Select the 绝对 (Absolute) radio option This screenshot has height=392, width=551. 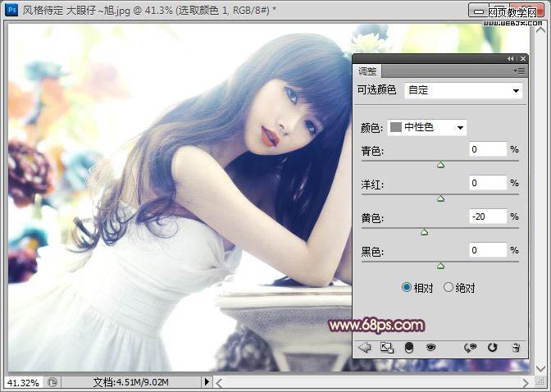pos(449,288)
